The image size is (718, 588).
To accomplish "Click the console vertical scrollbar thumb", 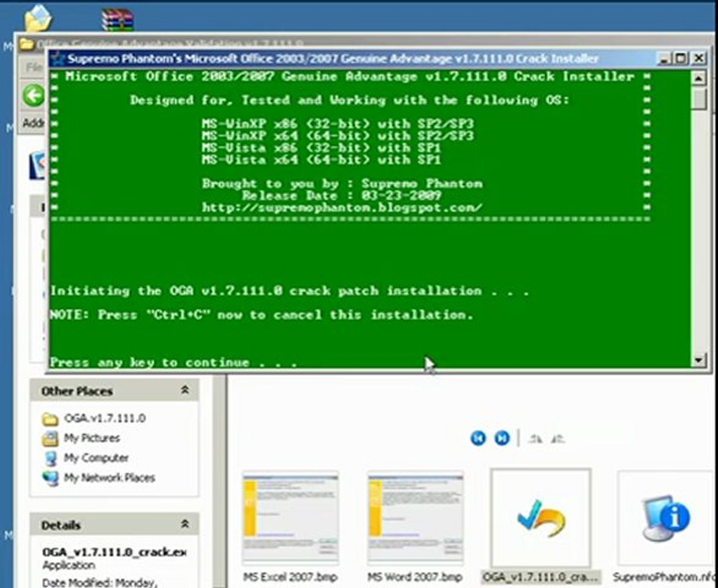I will (x=699, y=99).
